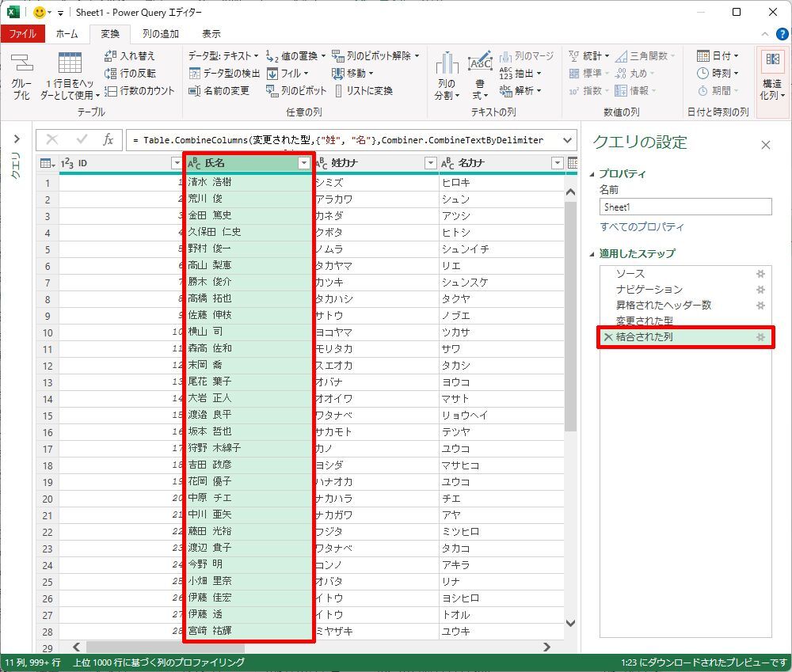This screenshot has height=672, width=792.
Task: Click the すべてのプロパティ link
Action: pos(642,227)
